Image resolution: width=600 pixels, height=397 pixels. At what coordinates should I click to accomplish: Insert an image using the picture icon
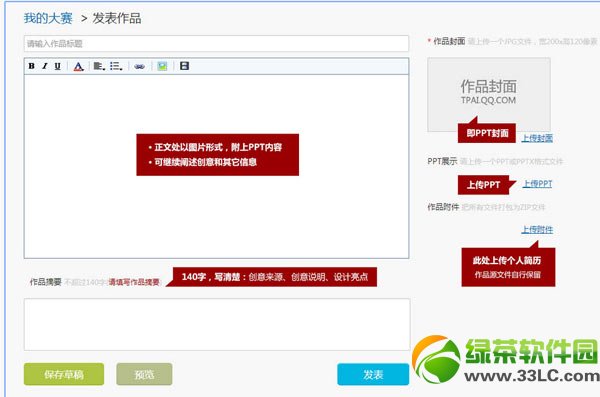coord(162,66)
